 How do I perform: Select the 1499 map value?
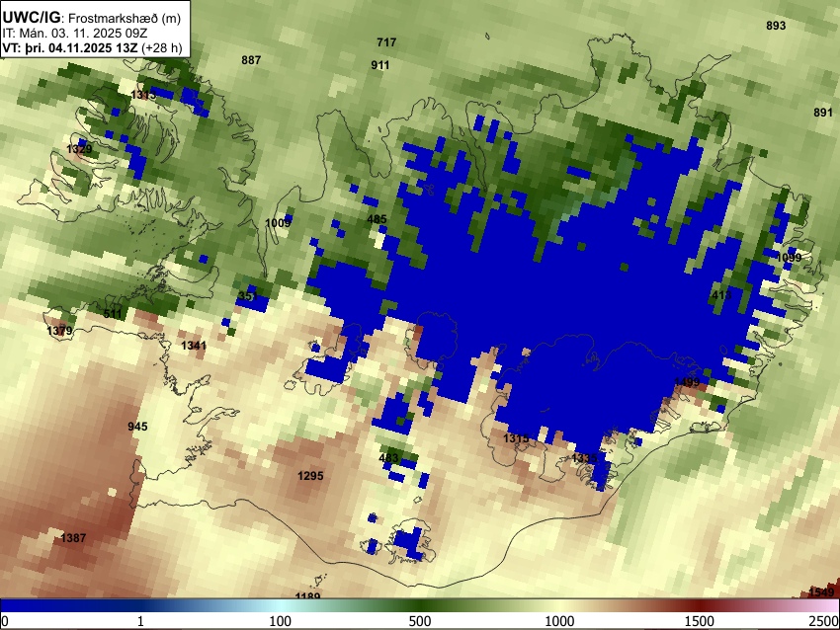687,382
